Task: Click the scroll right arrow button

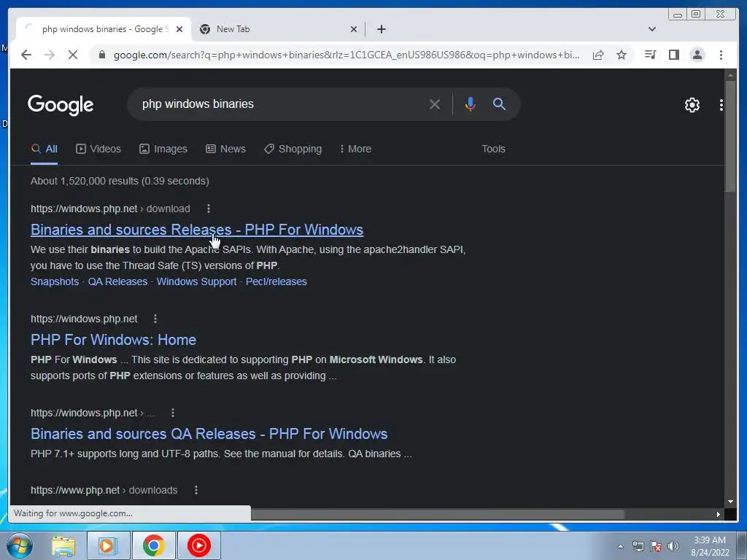Action: 718,514
